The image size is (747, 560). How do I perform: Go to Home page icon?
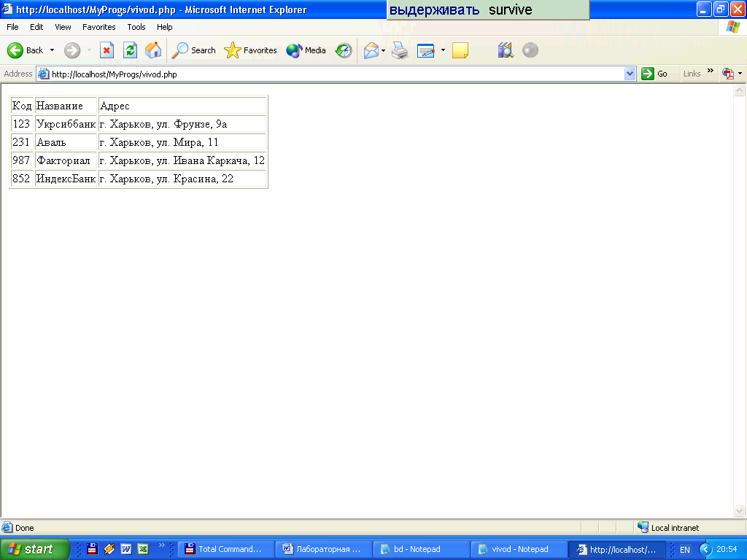(153, 50)
